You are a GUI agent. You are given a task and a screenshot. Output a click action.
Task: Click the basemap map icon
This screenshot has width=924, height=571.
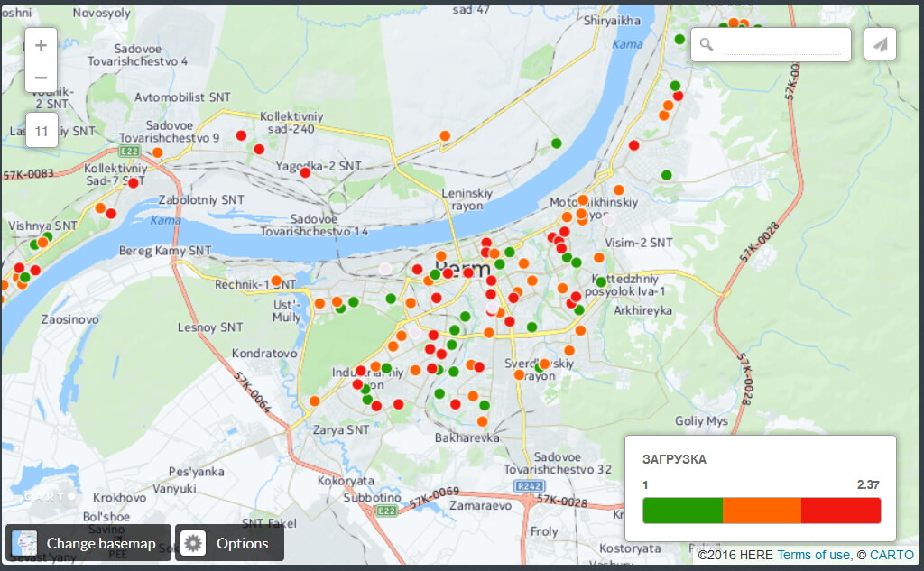point(24,543)
